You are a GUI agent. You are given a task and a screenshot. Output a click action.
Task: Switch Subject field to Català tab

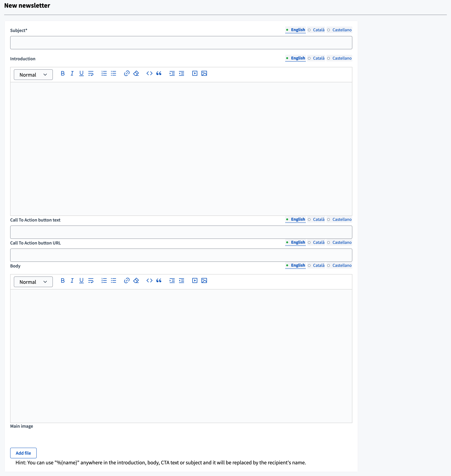318,30
